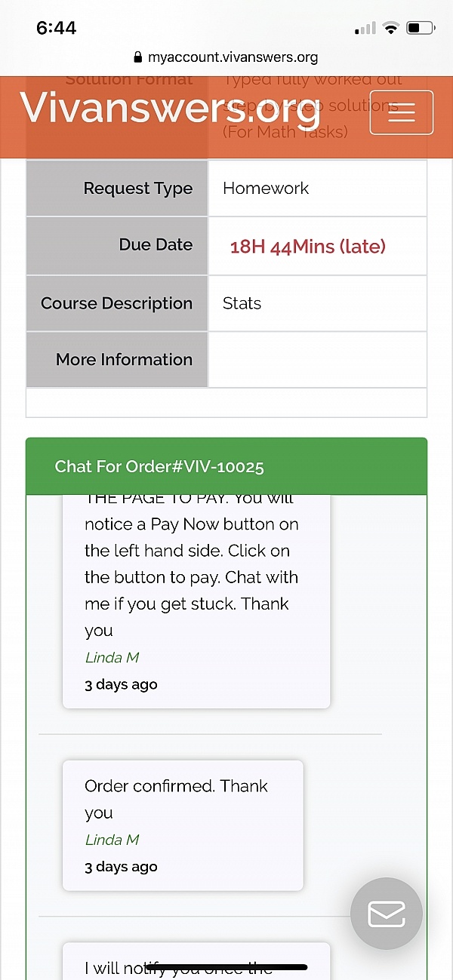Tap the battery indicator in status bar
The height and width of the screenshot is (980, 453).
421,29
